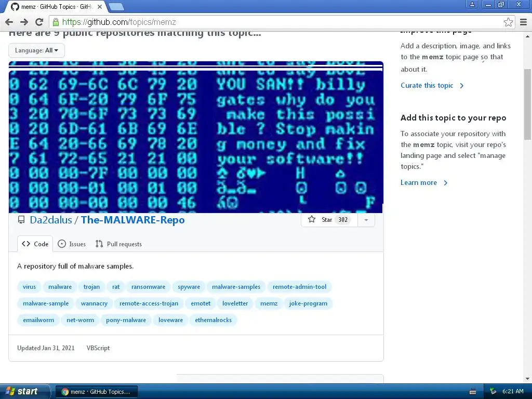Click the spyware topic tag
Viewport: 532px width, 399px height.
click(189, 287)
